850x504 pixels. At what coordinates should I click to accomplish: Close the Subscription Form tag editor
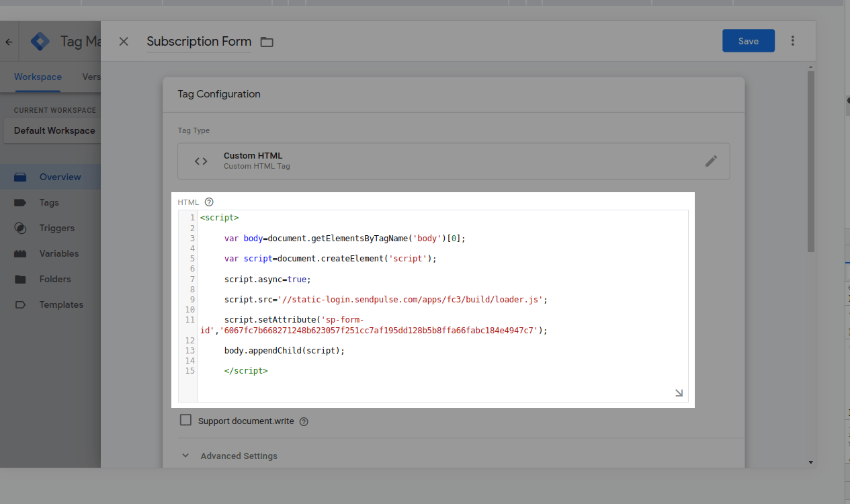pyautogui.click(x=124, y=42)
